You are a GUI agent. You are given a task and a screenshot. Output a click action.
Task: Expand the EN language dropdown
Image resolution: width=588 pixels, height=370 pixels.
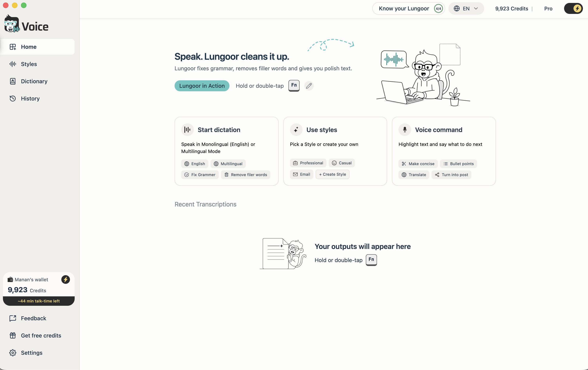466,9
